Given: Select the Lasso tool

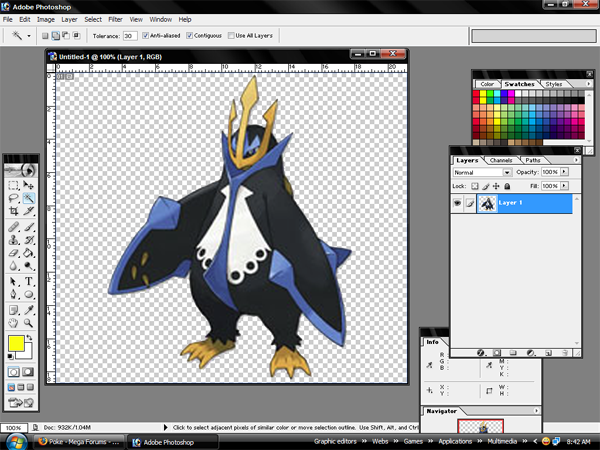Looking at the screenshot, I should tap(13, 198).
